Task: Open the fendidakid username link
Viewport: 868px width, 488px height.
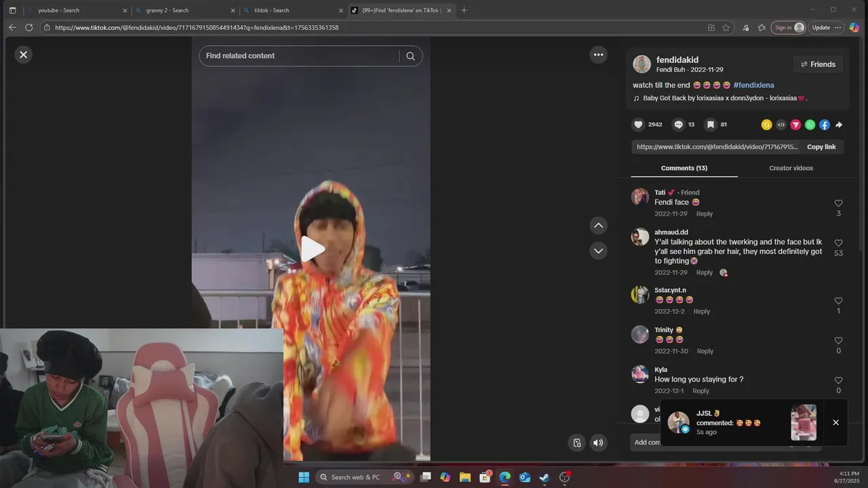Action: pos(677,60)
